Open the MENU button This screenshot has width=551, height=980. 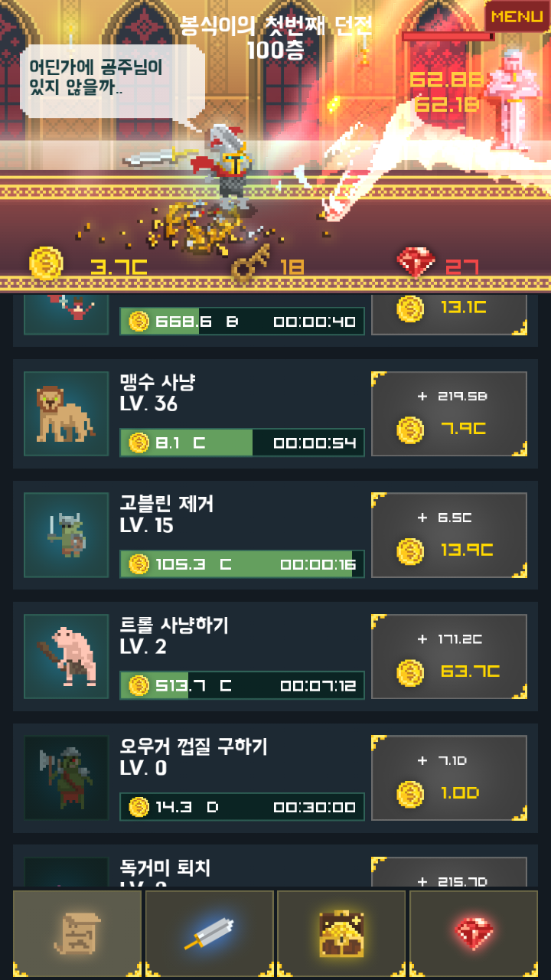coord(517,16)
